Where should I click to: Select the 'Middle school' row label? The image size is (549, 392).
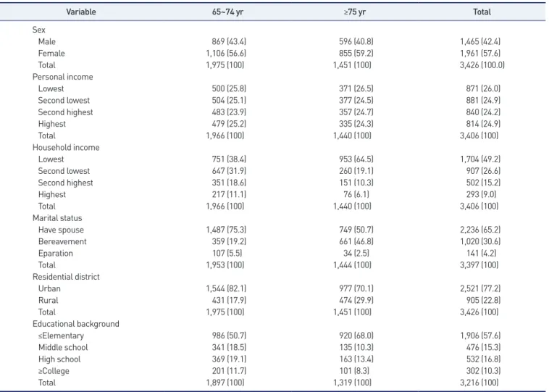tap(63, 348)
